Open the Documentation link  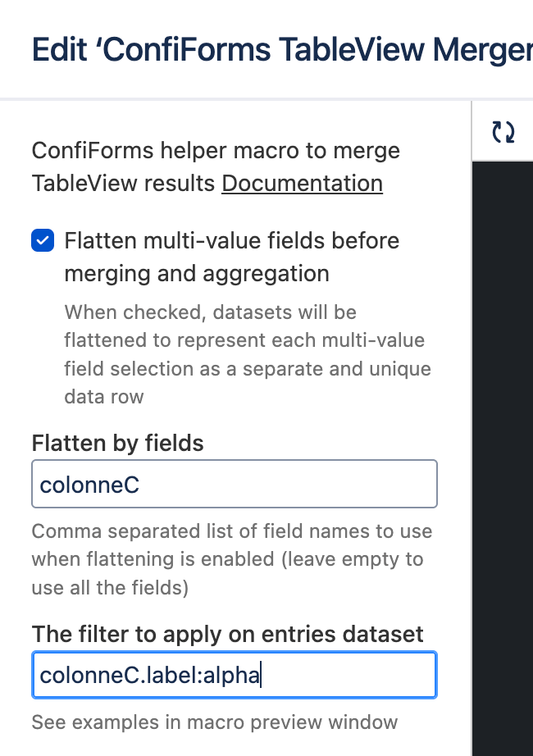coord(302,183)
